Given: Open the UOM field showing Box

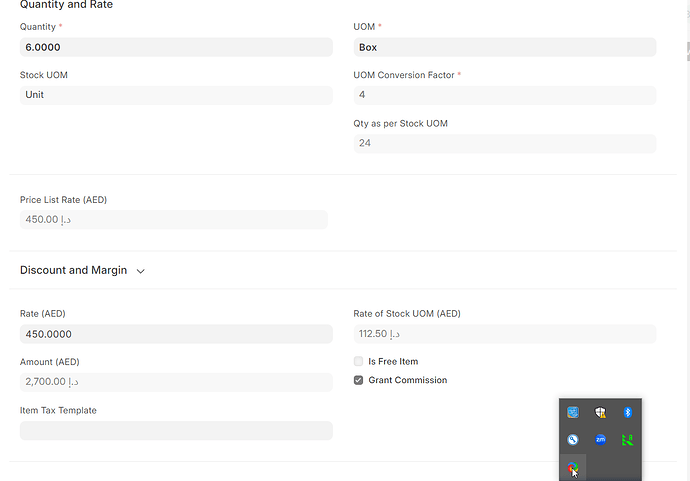Looking at the screenshot, I should click(x=505, y=47).
